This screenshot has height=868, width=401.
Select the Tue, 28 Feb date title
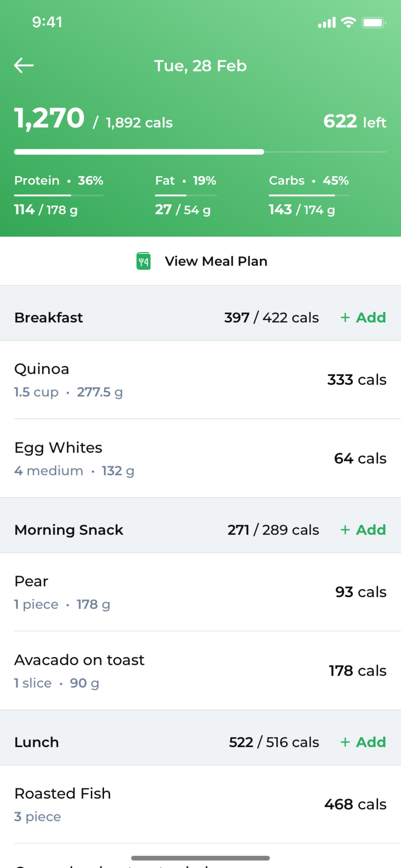click(x=200, y=66)
